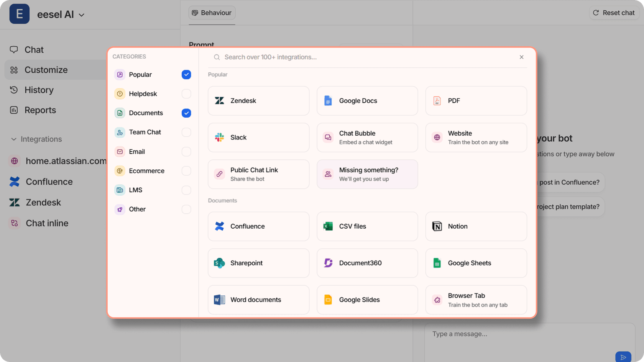
Task: Click the Documents category icon
Action: 120,113
